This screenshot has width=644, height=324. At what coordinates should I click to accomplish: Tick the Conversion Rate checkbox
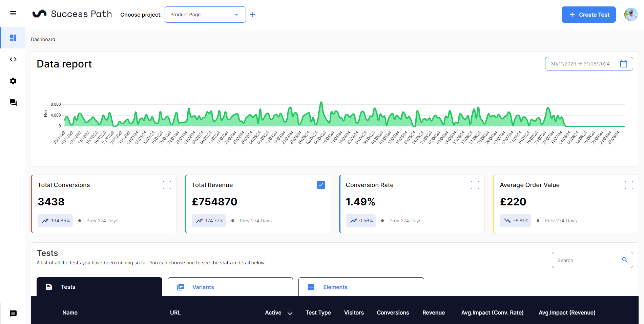pyautogui.click(x=475, y=185)
